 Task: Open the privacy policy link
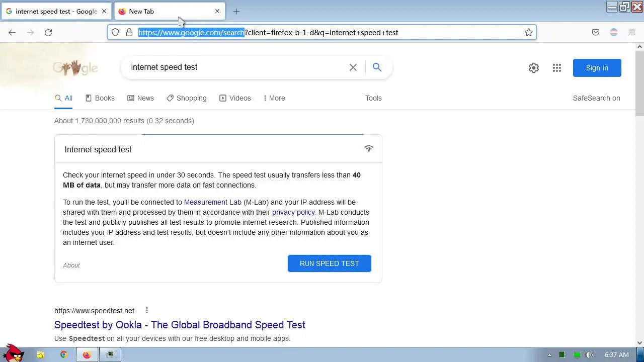tap(293, 212)
